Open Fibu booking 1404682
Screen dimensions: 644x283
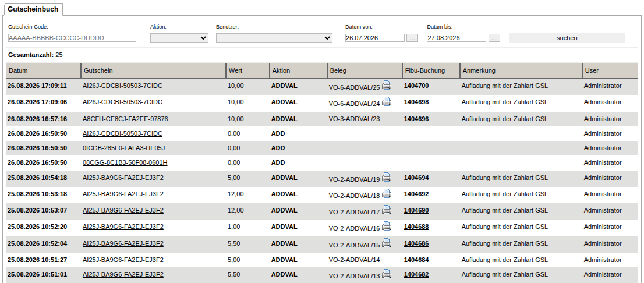click(416, 274)
